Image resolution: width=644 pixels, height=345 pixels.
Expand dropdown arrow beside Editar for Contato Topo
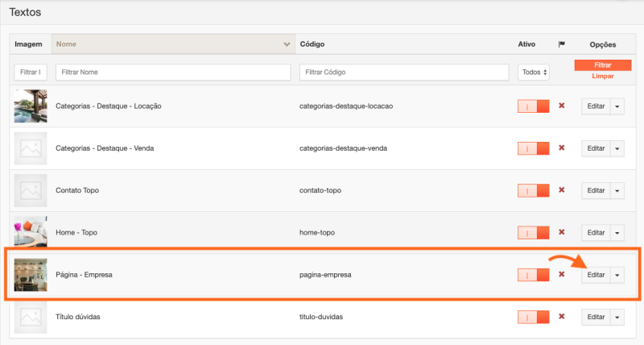coord(617,190)
